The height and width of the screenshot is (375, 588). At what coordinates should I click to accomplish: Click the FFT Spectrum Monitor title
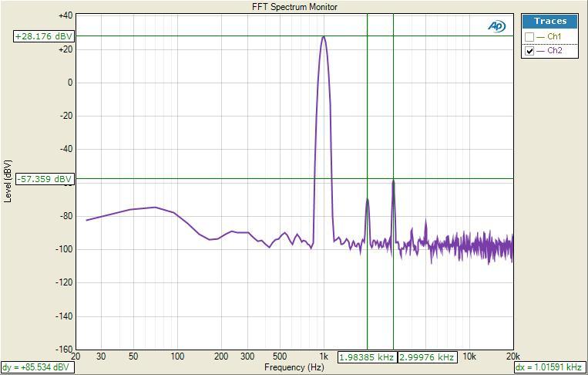click(294, 7)
